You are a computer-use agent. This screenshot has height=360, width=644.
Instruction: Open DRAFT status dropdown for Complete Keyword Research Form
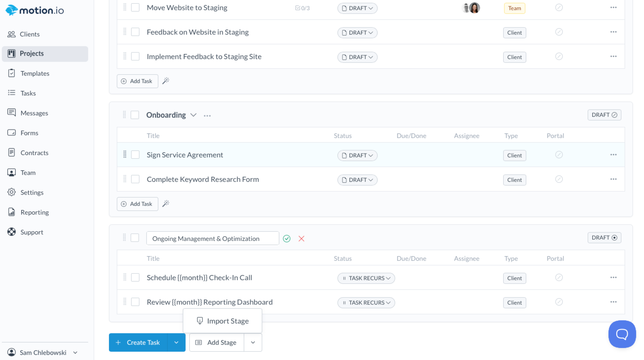[x=357, y=180]
